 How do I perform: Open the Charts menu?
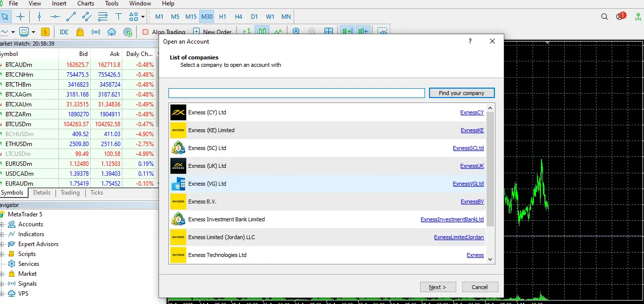coord(86,3)
